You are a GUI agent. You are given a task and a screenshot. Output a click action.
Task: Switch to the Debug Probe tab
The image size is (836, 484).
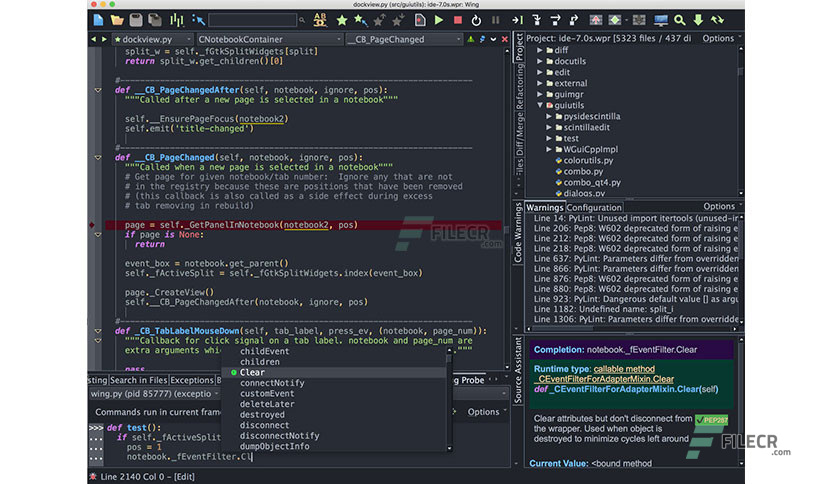(x=470, y=380)
